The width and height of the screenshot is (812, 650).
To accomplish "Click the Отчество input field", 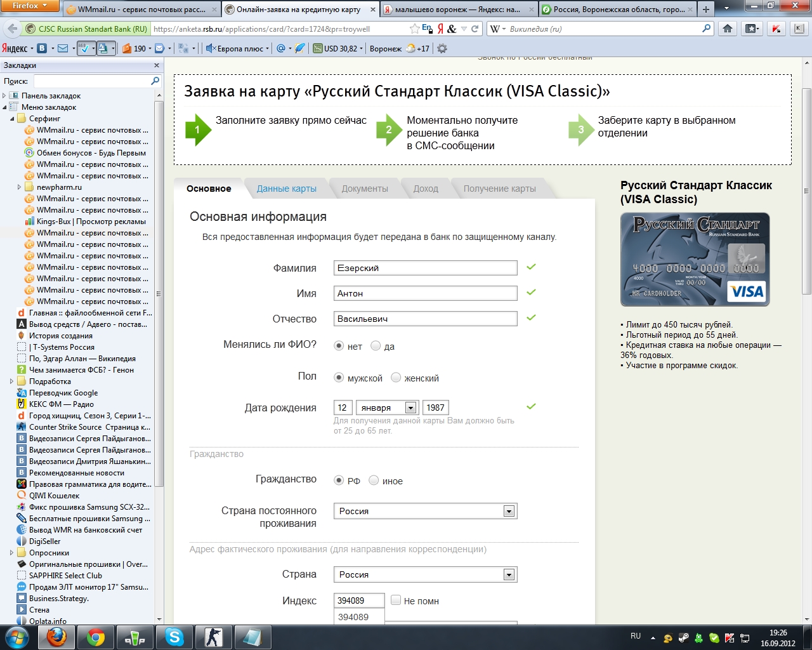I will (425, 319).
